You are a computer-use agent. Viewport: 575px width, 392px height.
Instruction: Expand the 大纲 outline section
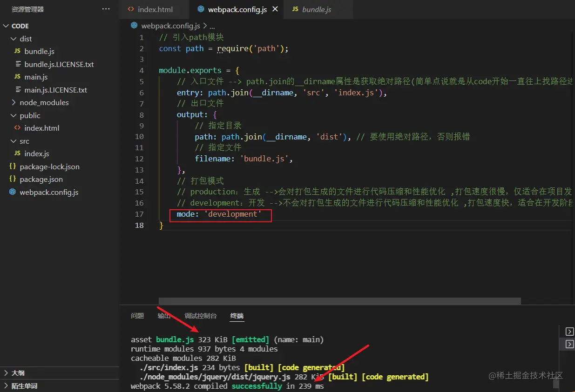pos(6,373)
